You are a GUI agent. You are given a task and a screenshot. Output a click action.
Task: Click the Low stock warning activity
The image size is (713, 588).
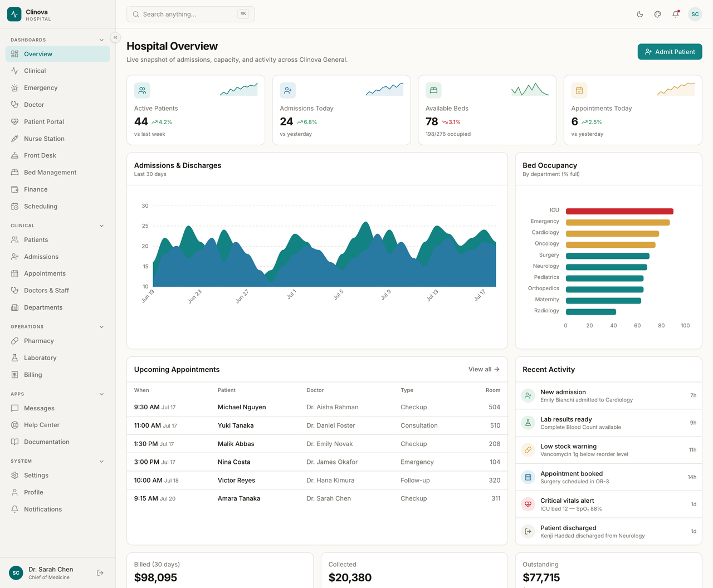point(608,450)
